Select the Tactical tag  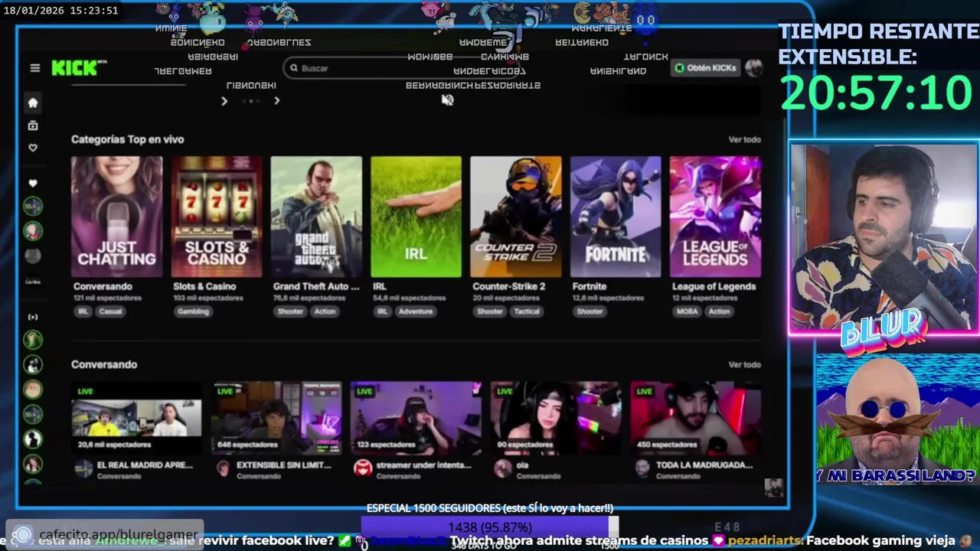527,311
